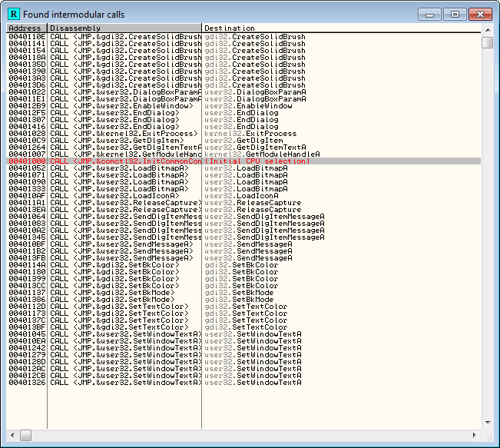This screenshot has height=448, width=500.
Task: Select the SendMessageA call at 004013FB
Action: click(243, 258)
